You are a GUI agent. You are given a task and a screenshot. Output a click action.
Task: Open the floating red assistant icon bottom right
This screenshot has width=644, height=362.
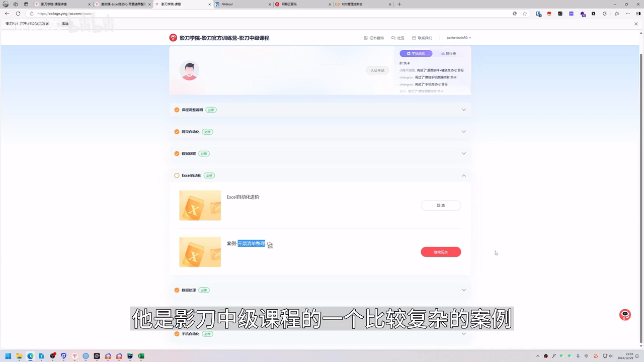point(624,314)
